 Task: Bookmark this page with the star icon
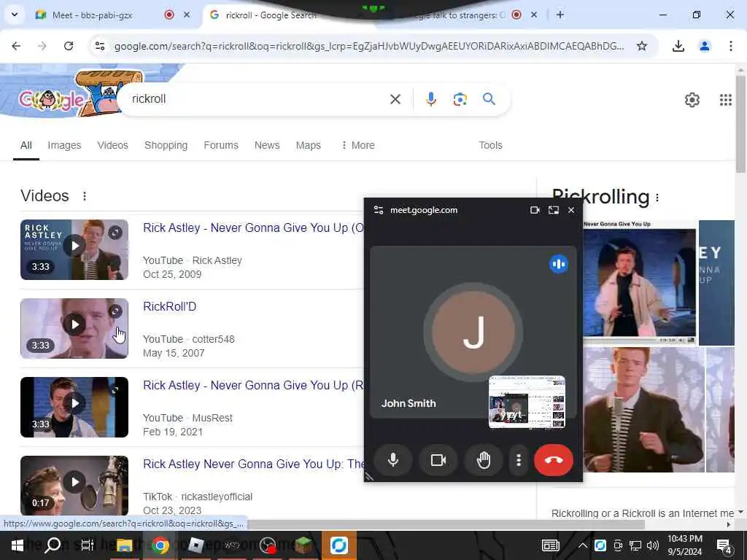(642, 46)
